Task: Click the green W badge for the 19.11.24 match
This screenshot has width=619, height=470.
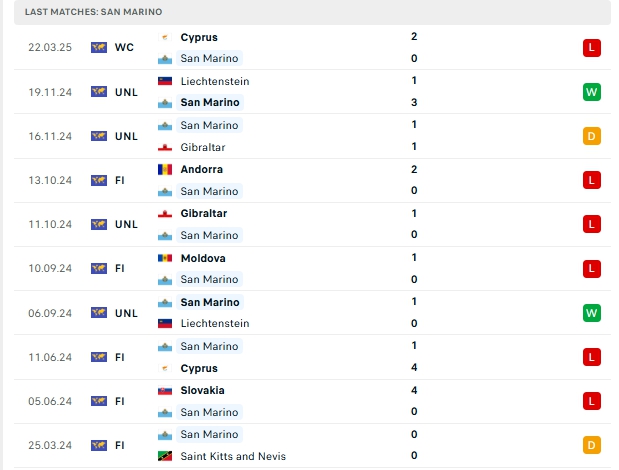Action: pyautogui.click(x=591, y=92)
